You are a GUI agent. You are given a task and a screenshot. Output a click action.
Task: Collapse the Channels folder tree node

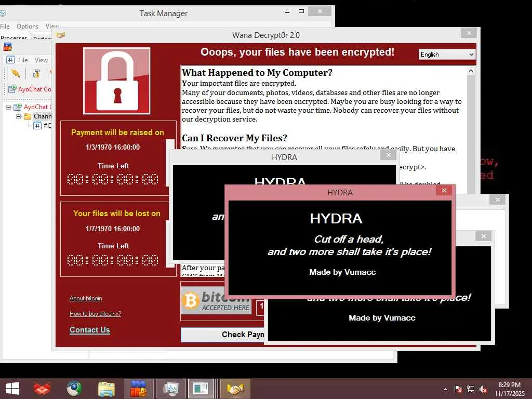pos(18,116)
